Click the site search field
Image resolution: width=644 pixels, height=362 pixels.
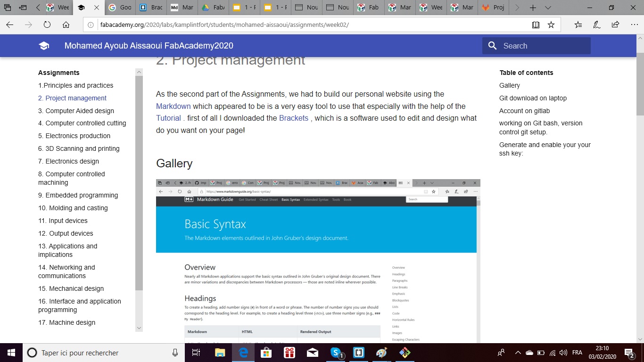click(x=537, y=46)
